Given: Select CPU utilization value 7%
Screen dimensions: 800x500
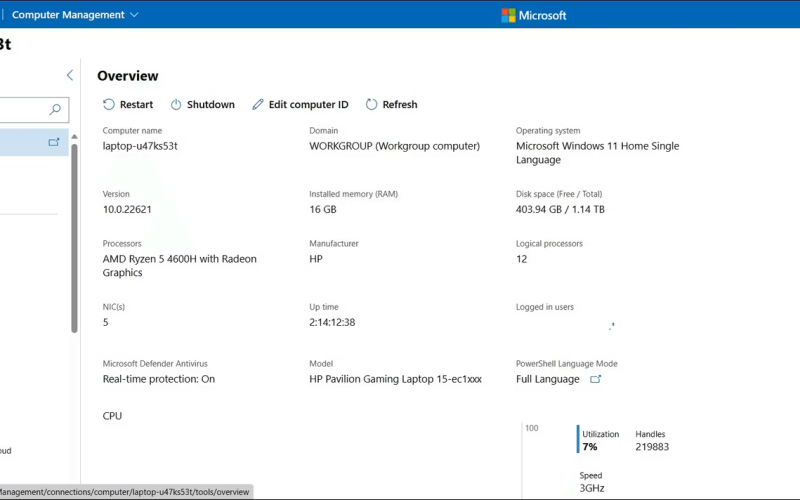Looking at the screenshot, I should click(x=590, y=446).
